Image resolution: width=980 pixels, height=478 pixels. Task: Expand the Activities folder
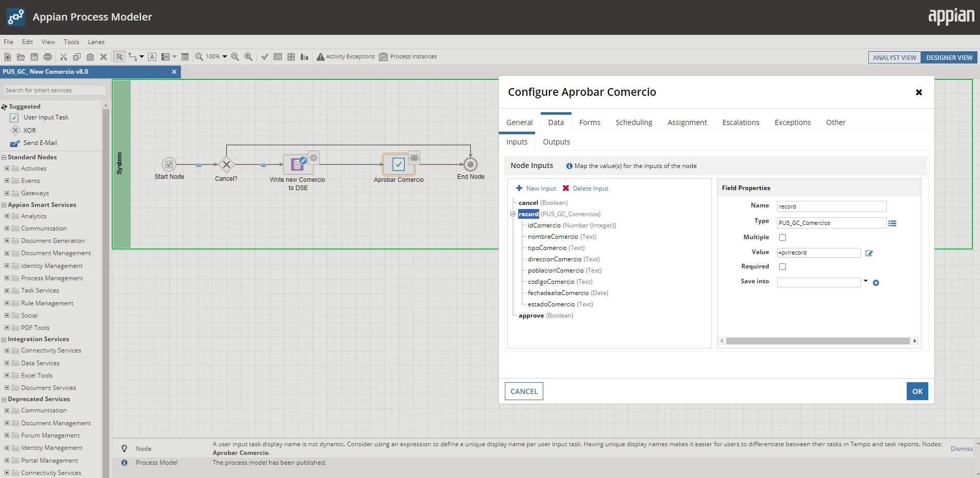point(7,168)
